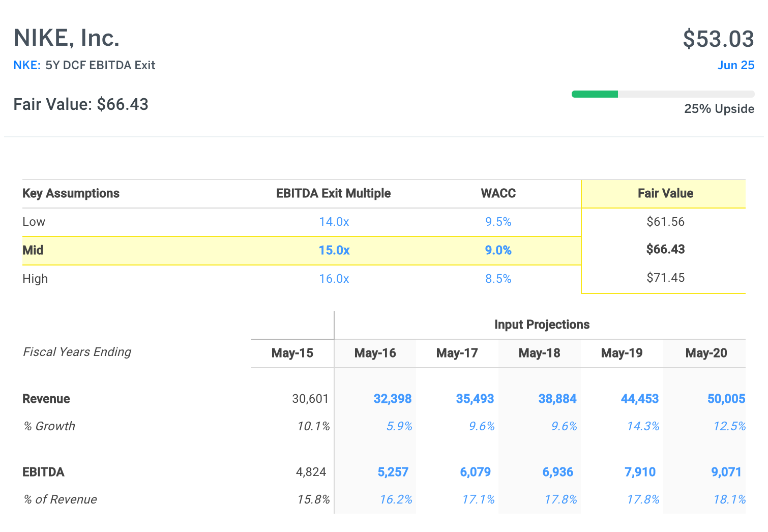Edit May-16 revenue 32,398
This screenshot has width=768, height=532.
click(x=392, y=399)
